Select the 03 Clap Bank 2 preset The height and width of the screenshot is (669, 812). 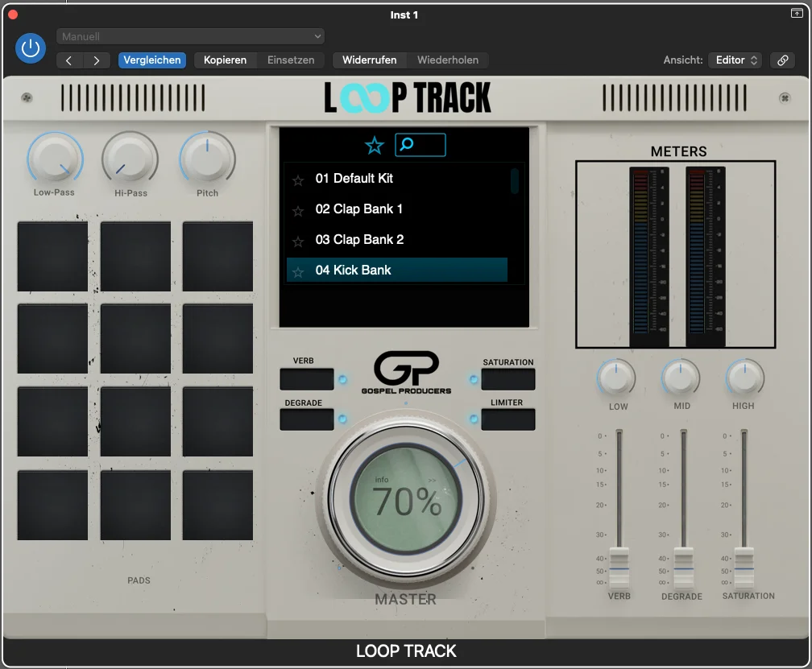coord(396,240)
